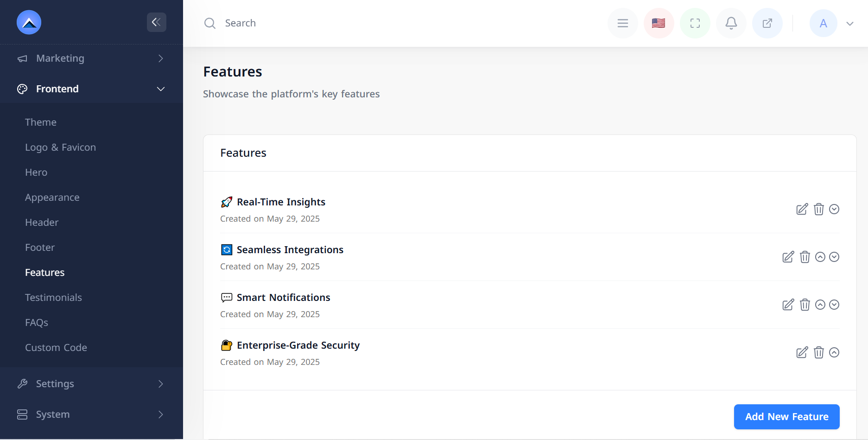Open the Custom Code link
The height and width of the screenshot is (440, 868).
coord(56,348)
